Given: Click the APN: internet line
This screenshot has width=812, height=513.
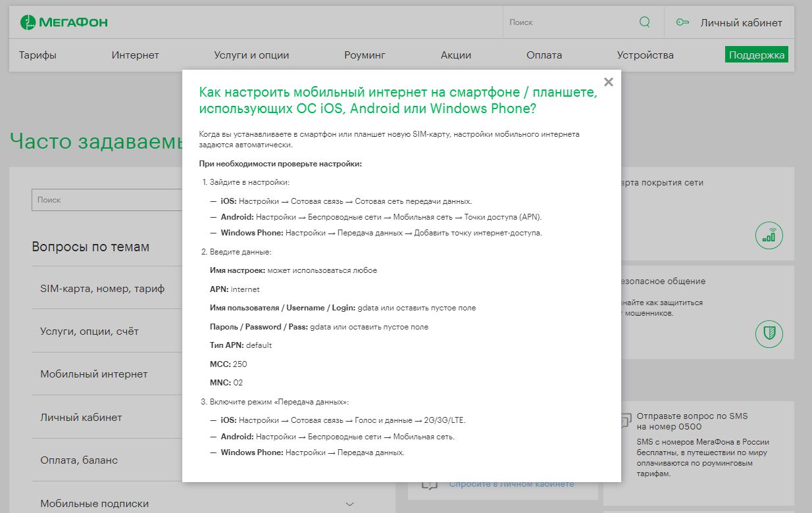Looking at the screenshot, I should tap(235, 289).
